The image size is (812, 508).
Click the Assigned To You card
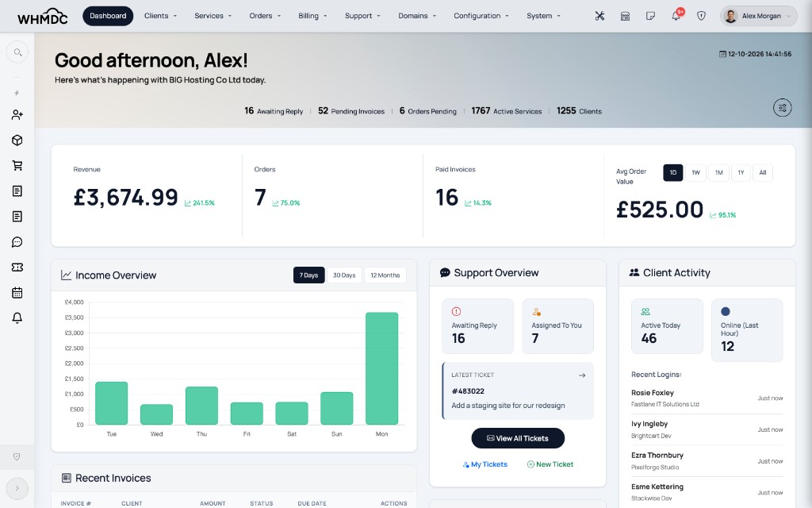557,326
